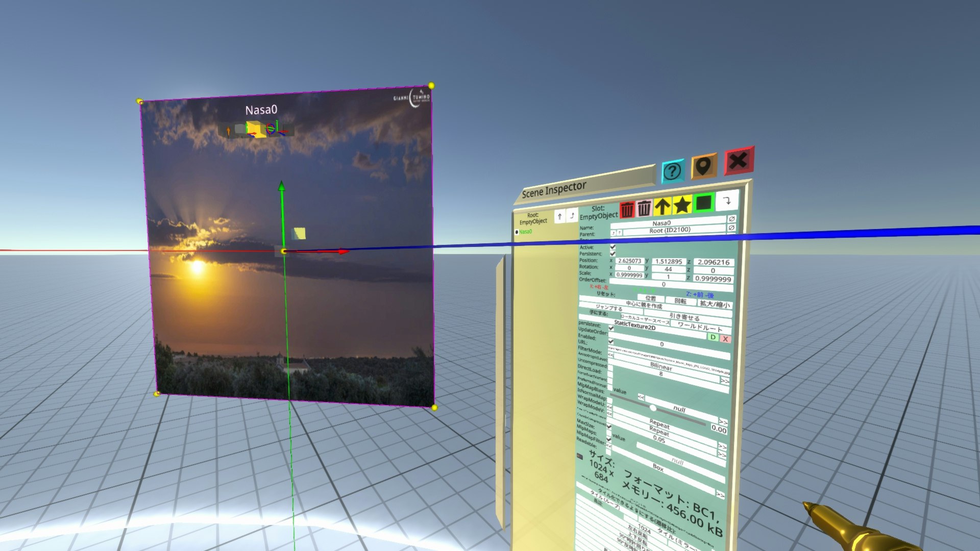Click the Root up-arrow navigation button

[559, 216]
